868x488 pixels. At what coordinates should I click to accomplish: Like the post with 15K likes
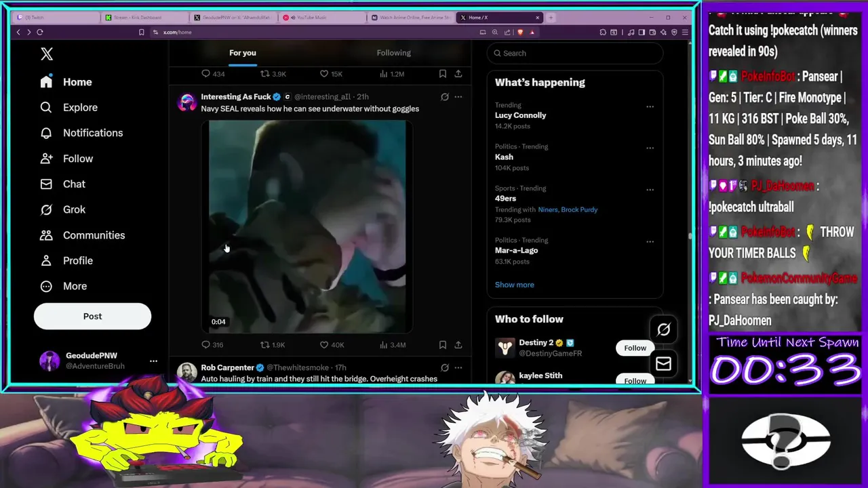click(323, 73)
